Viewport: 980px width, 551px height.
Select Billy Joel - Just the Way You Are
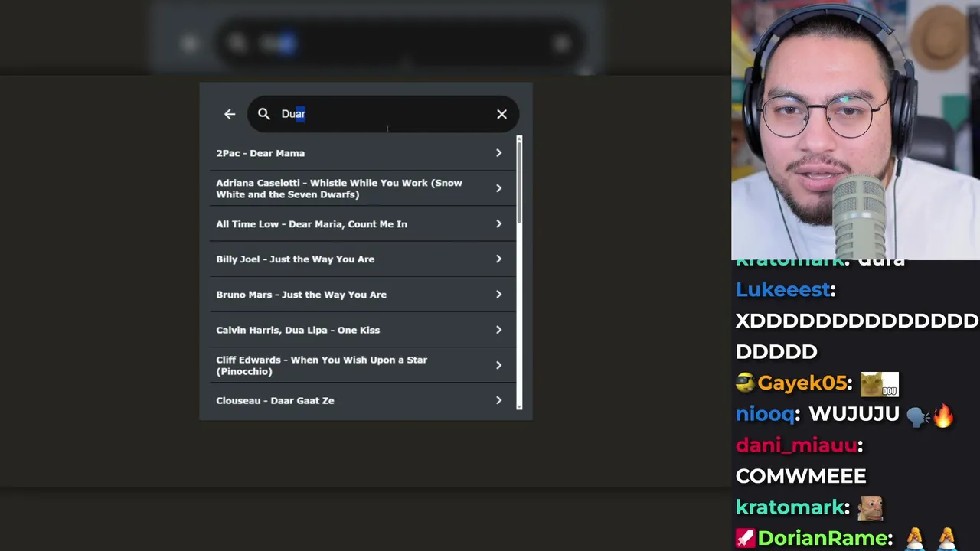pos(362,259)
